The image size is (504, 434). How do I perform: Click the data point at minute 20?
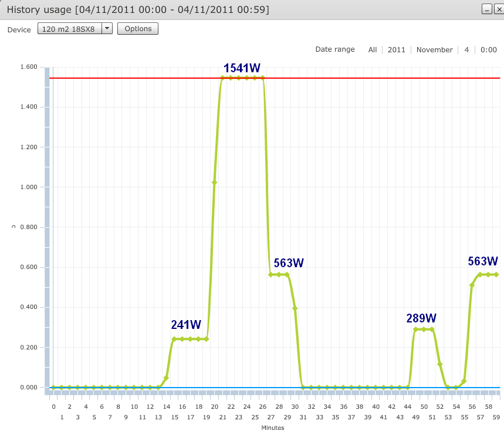[214, 183]
